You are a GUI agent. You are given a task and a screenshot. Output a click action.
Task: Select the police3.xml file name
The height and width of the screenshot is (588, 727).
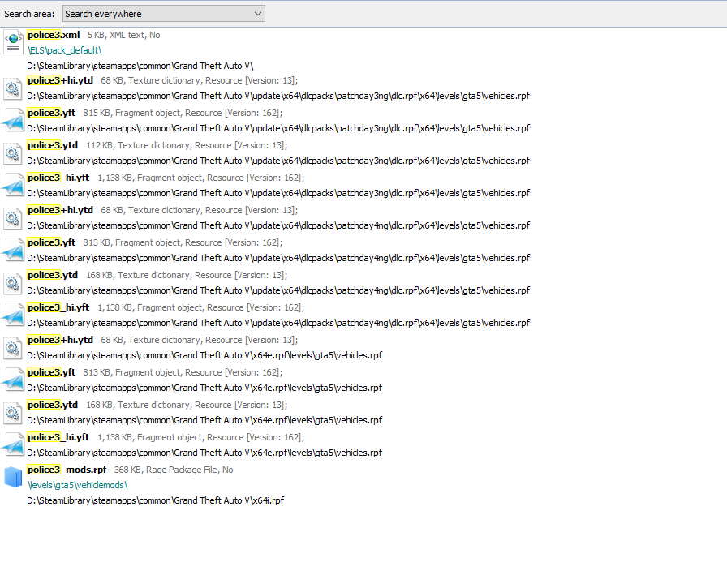(x=54, y=35)
